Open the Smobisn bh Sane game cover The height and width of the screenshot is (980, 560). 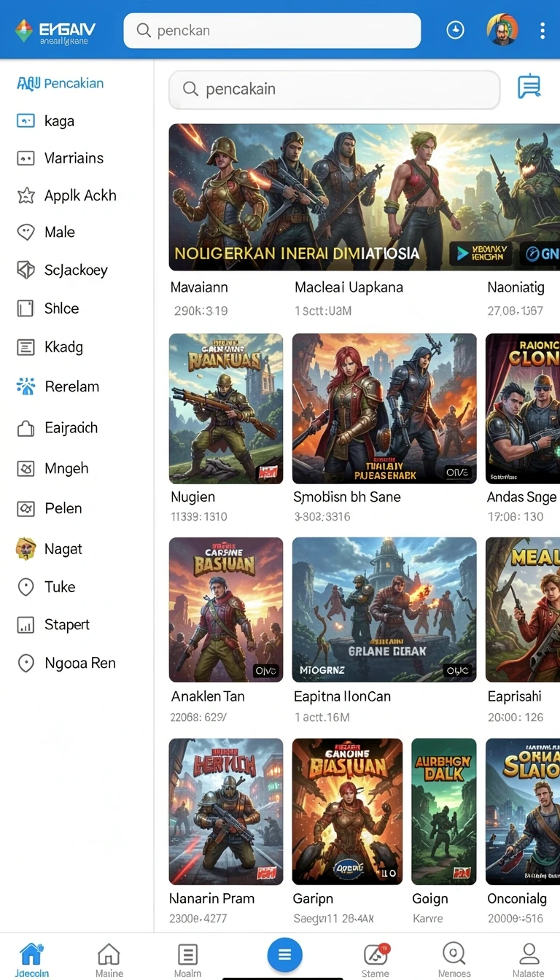pyautogui.click(x=384, y=408)
